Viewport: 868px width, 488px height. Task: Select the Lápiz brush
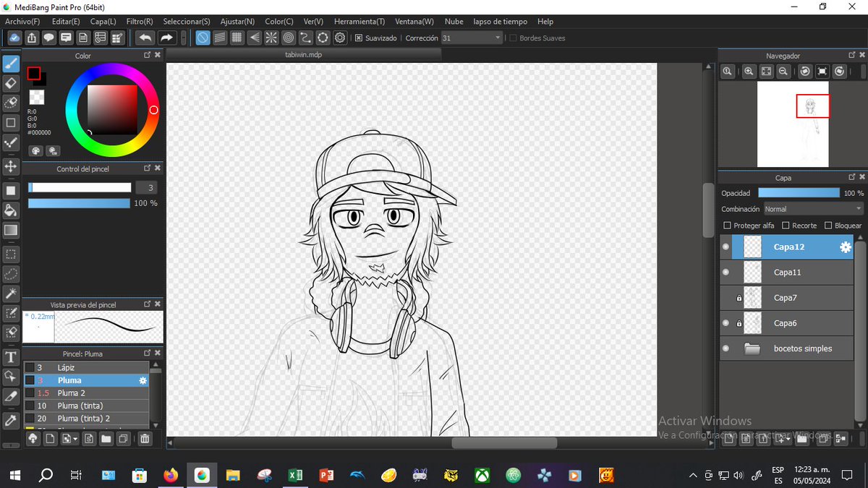[86, 368]
